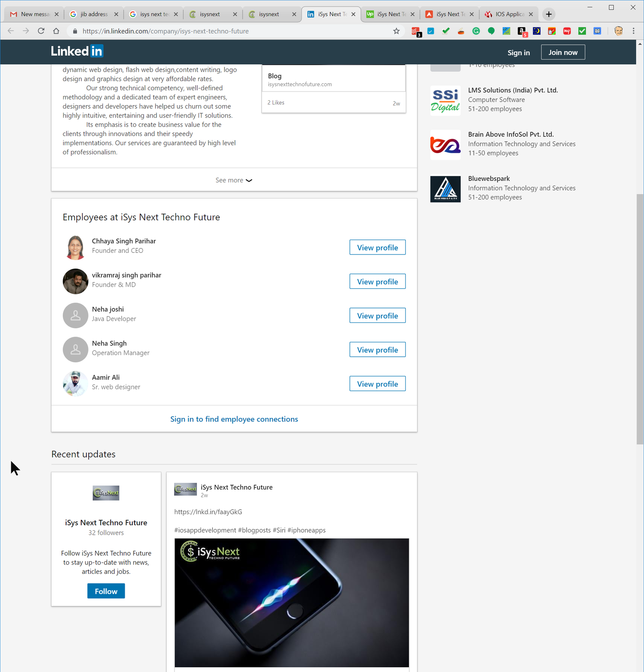Screen dimensions: 644x672
Task: Click the #iosappdevelopment hashtag
Action: coord(205,530)
